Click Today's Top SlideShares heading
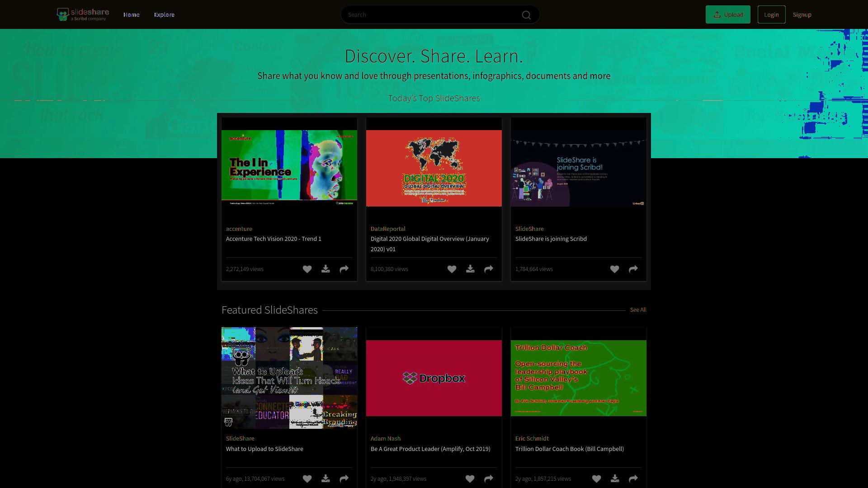Screen dimensions: 868x488 tap(434, 99)
